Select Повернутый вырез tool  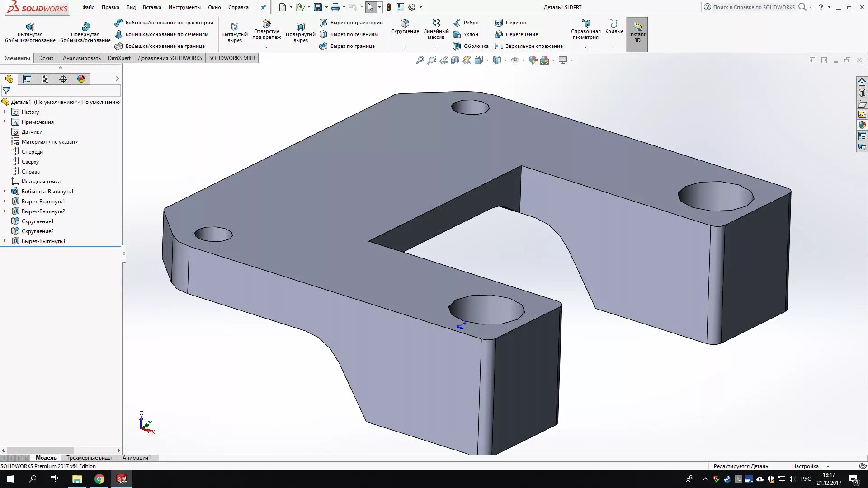(x=301, y=32)
